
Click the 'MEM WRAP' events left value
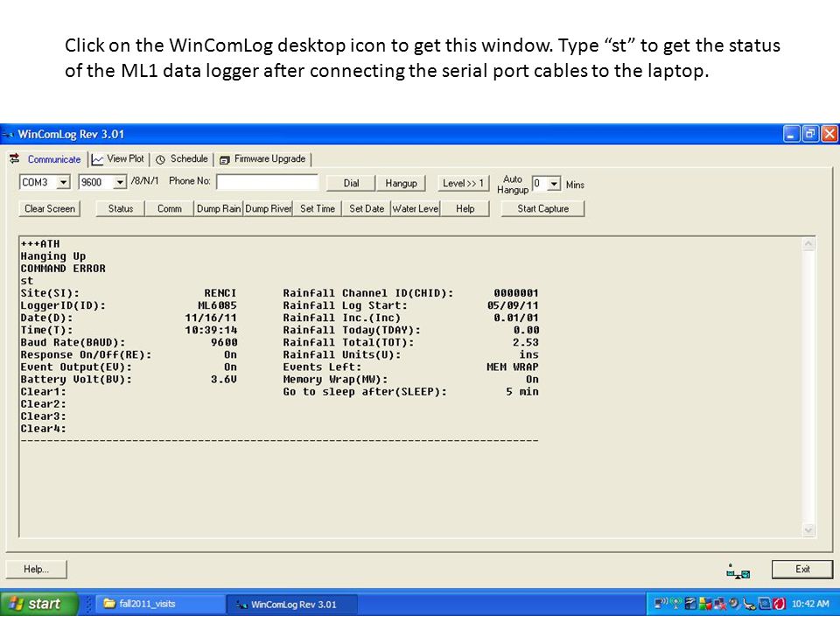point(512,367)
